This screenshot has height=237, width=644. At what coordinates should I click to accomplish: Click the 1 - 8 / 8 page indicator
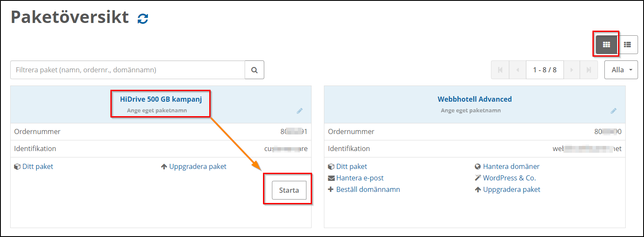545,70
